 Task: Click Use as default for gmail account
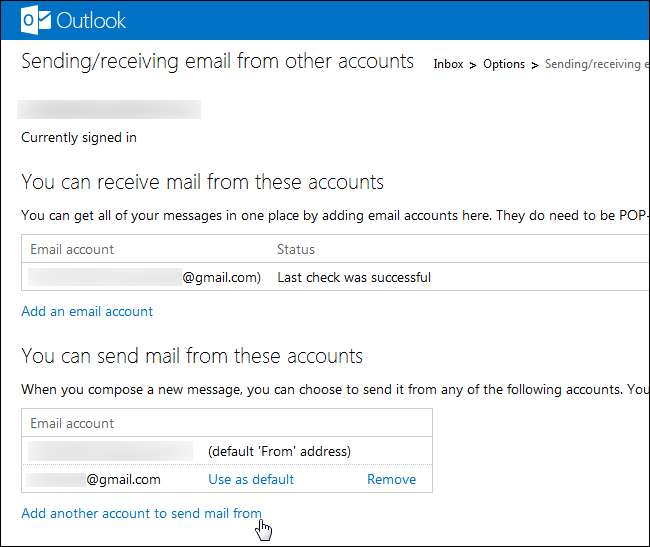(x=251, y=479)
